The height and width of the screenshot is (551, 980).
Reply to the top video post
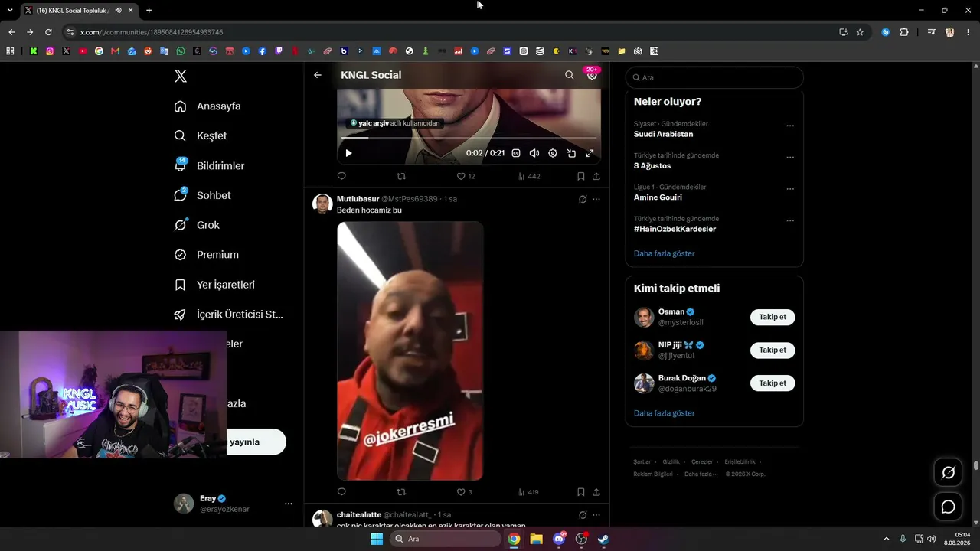click(341, 176)
